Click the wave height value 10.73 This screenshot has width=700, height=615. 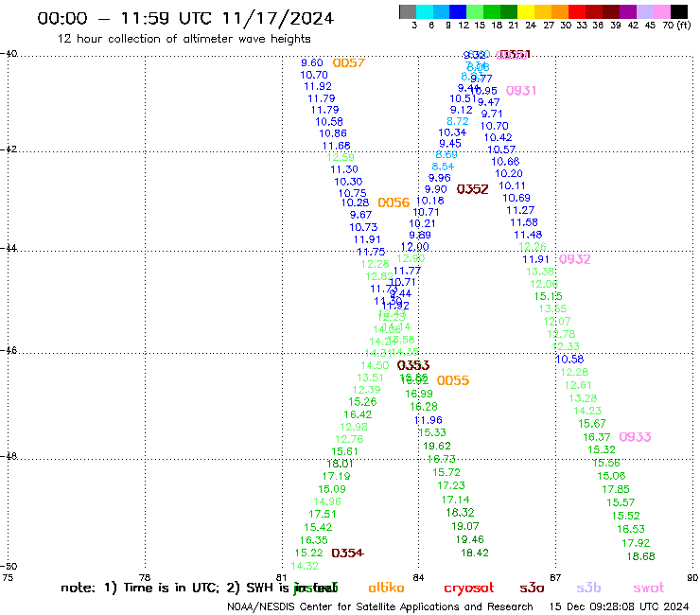(363, 227)
